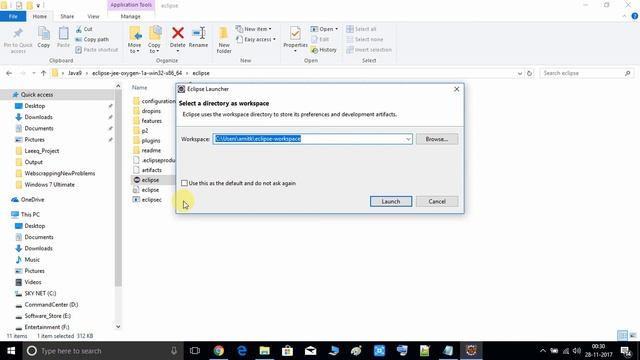Screen dimensions: 640x360
Task: Open recent locations dropdown arrow
Action: pos(33,73)
